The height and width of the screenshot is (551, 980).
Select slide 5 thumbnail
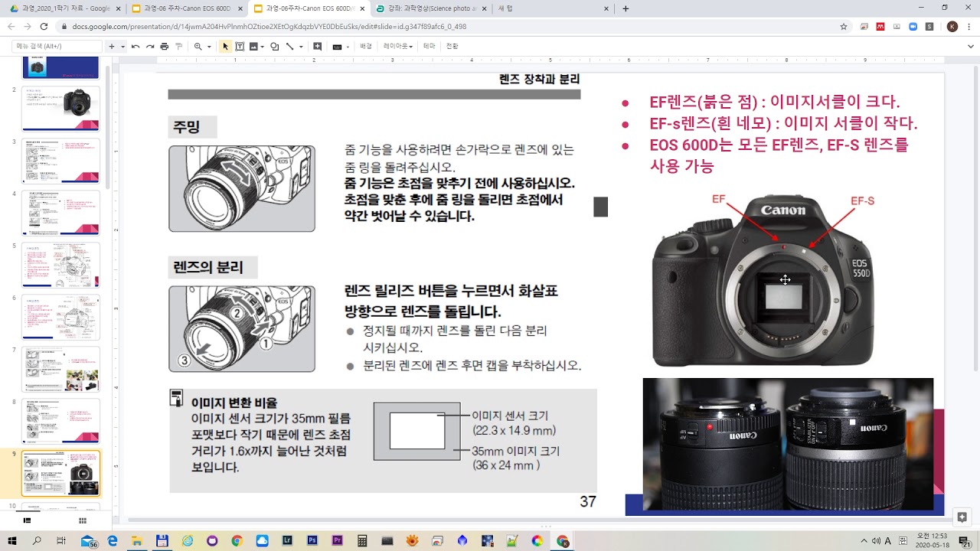(60, 265)
